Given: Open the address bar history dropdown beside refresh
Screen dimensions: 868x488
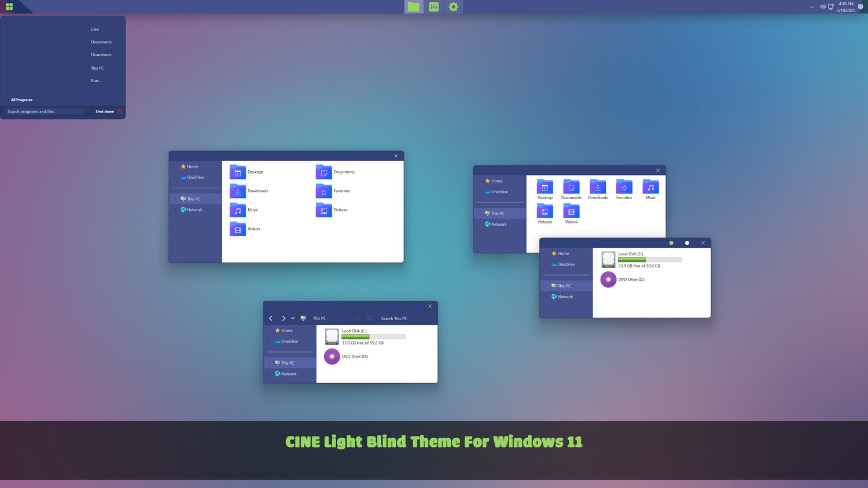Looking at the screenshot, I should click(x=358, y=318).
